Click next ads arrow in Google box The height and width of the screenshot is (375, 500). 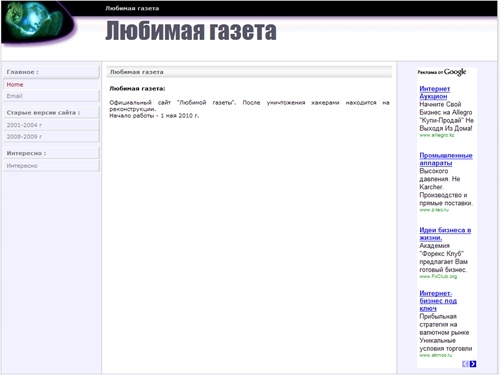[x=473, y=364]
